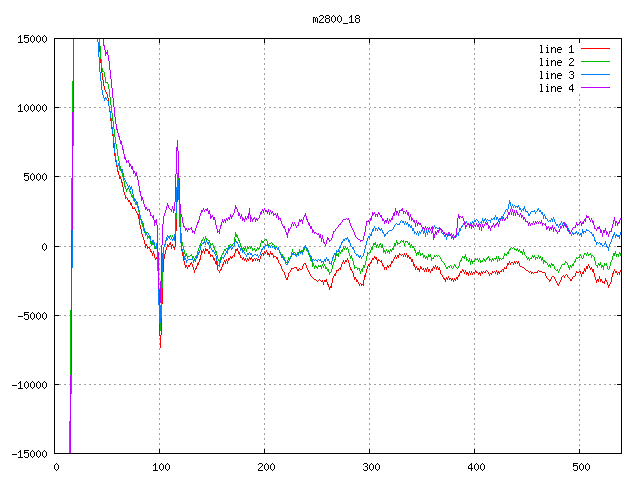The height and width of the screenshot is (480, 640).
Task: Click the purple spike peak near x=117
Action: (x=178, y=141)
